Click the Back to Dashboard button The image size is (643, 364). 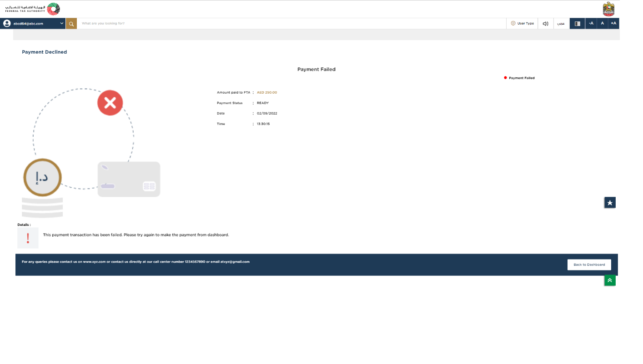(589, 264)
